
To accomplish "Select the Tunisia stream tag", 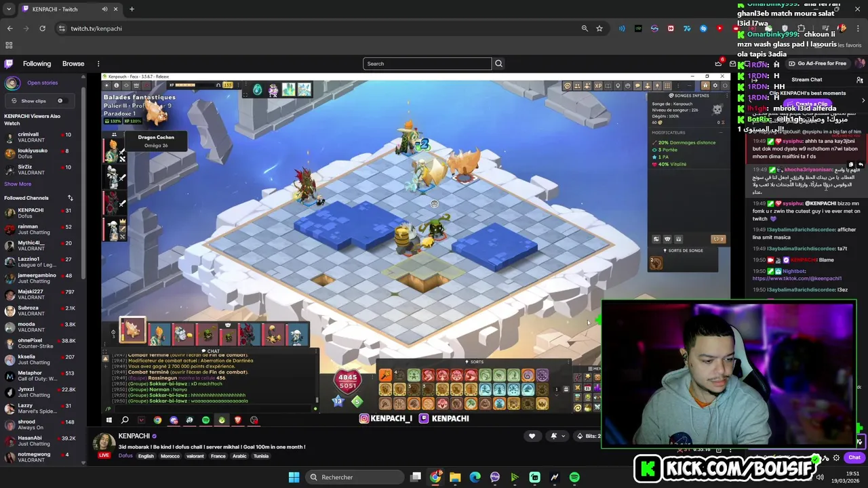I will click(x=261, y=456).
